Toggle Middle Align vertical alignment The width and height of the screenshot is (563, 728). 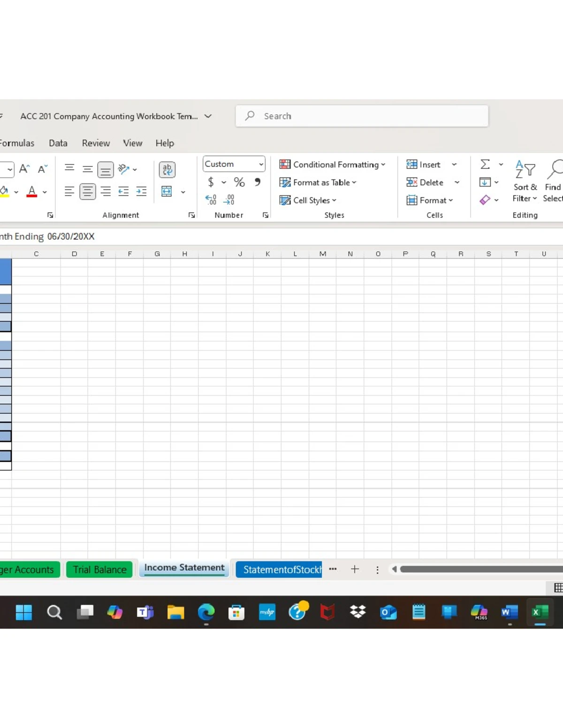[87, 169]
